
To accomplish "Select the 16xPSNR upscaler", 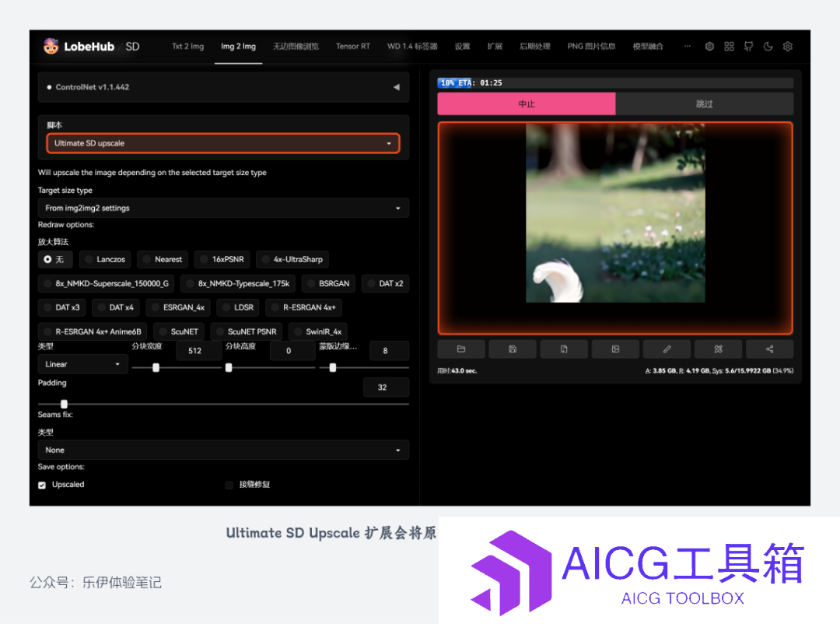I will click(222, 259).
